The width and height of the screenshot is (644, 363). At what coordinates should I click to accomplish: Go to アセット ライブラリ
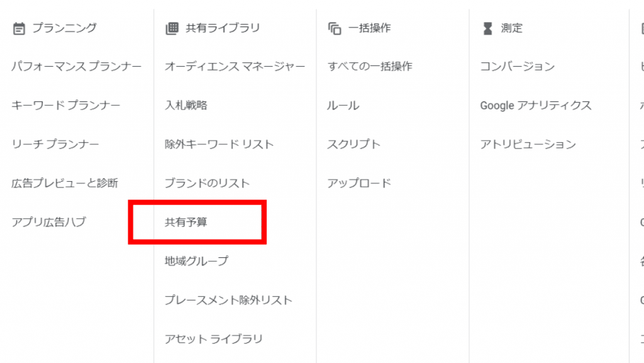click(x=213, y=338)
